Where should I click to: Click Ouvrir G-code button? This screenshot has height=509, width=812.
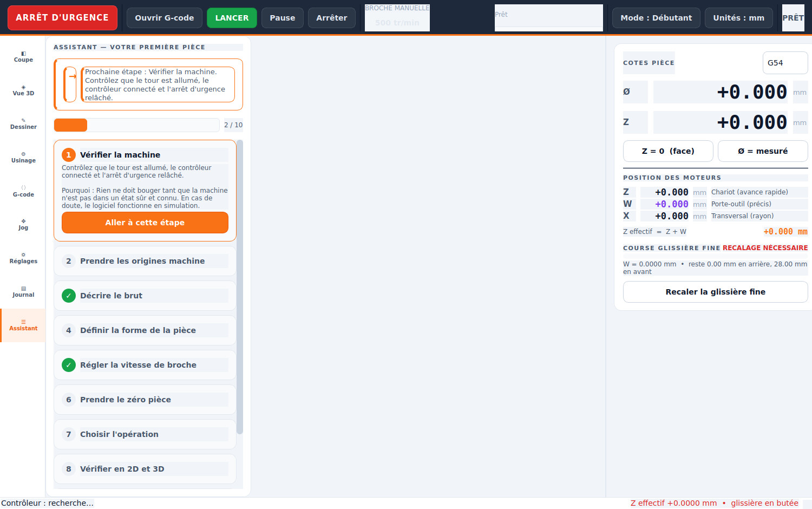tap(165, 18)
